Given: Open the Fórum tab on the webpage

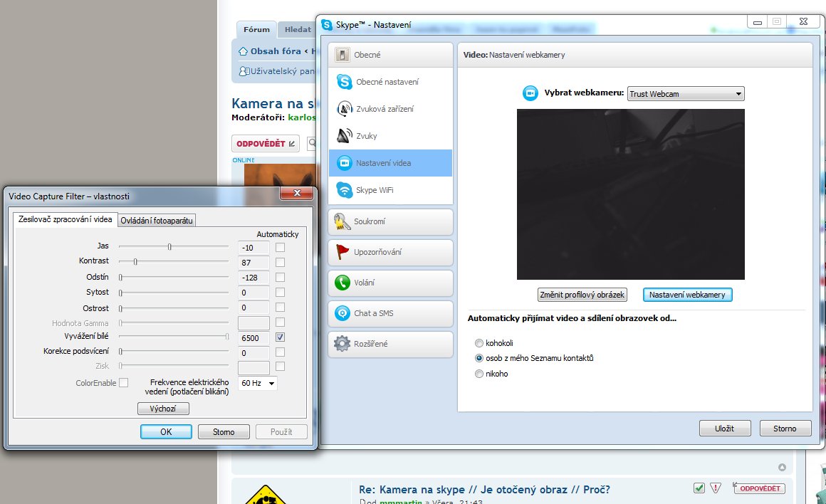Looking at the screenshot, I should point(256,29).
